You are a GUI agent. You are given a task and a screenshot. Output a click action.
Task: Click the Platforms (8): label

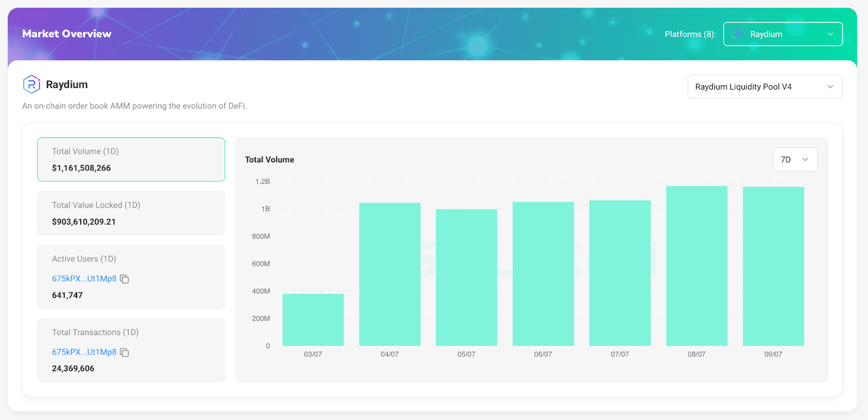pyautogui.click(x=690, y=34)
